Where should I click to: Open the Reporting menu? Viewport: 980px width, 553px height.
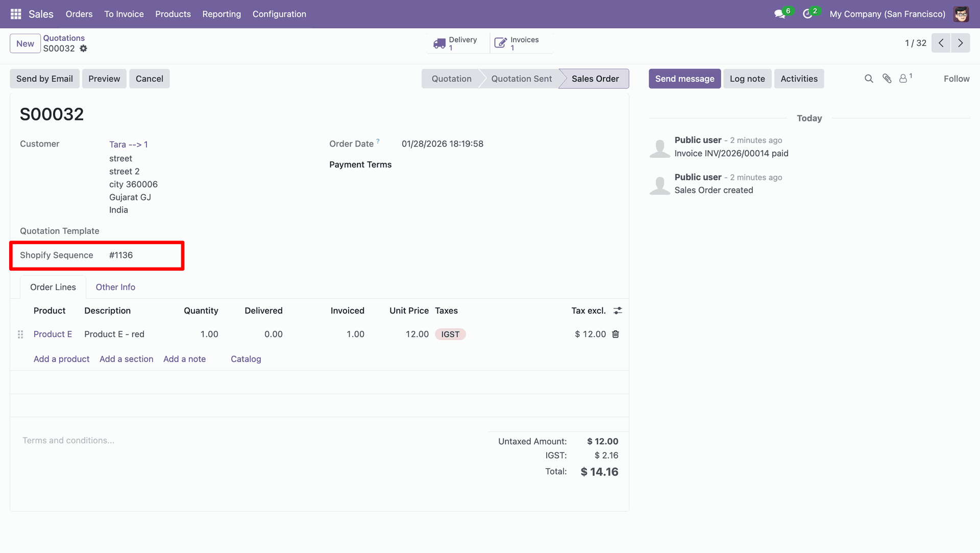pyautogui.click(x=222, y=14)
